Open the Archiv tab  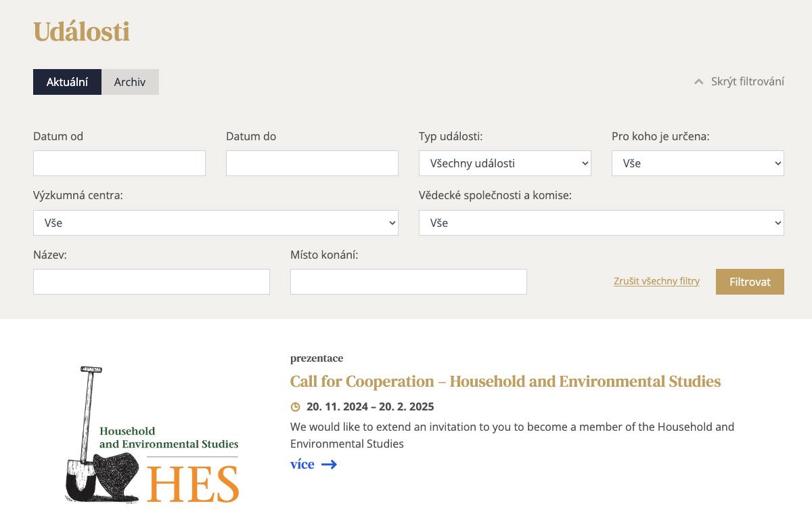point(130,82)
